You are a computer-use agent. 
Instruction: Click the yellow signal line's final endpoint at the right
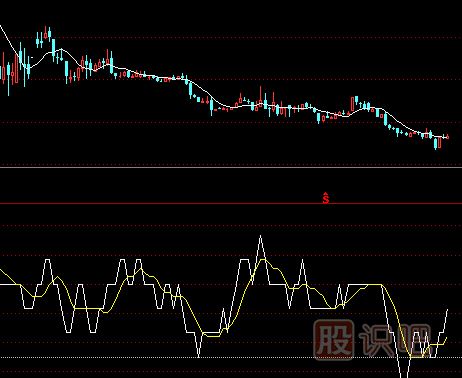[447, 338]
